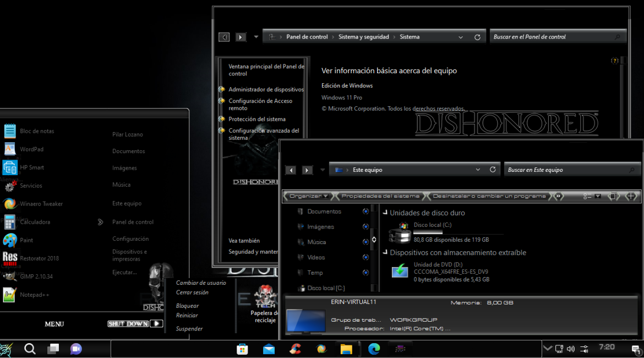Viewport: 644px width, 358px height.
Task: Open Administrador de dispositivos link
Action: (266, 89)
